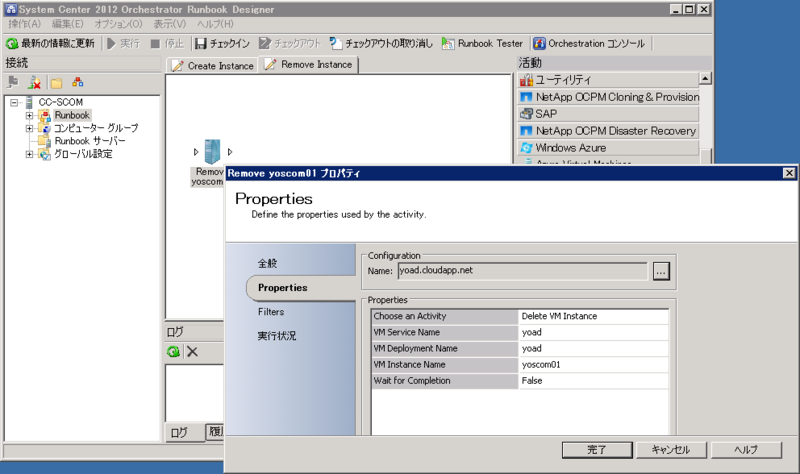The height and width of the screenshot is (474, 800).
Task: Click the network hierarchy icon in 接続 pane
Action: (78, 82)
